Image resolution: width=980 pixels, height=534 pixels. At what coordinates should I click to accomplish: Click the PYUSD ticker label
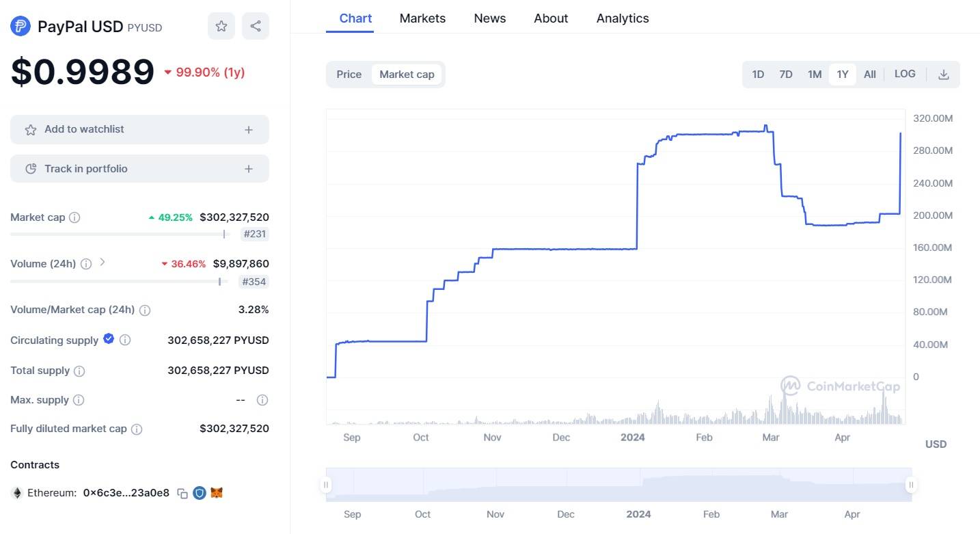145,28
